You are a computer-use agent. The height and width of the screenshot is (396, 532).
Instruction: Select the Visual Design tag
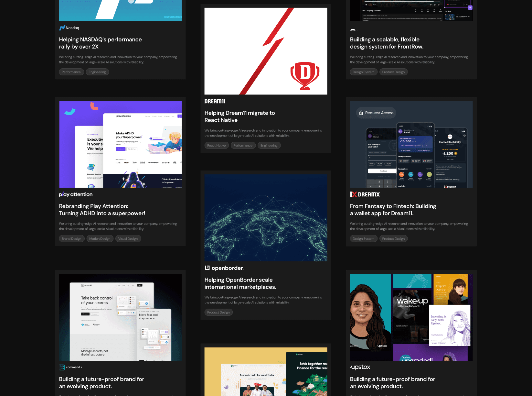128,239
